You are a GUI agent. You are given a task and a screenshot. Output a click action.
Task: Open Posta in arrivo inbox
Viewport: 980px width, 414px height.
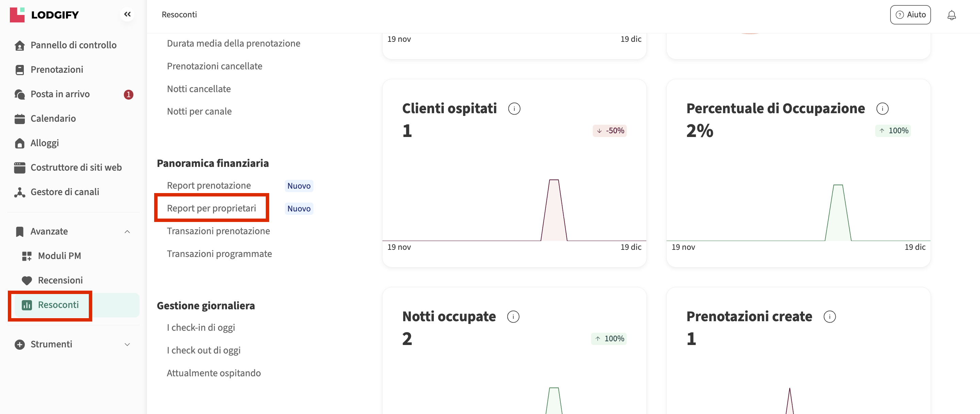click(60, 94)
